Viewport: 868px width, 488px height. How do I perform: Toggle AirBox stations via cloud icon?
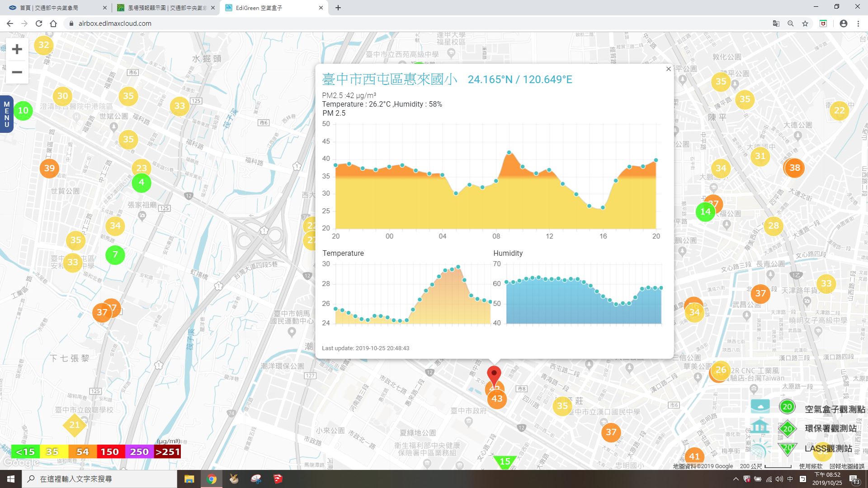pos(760,406)
